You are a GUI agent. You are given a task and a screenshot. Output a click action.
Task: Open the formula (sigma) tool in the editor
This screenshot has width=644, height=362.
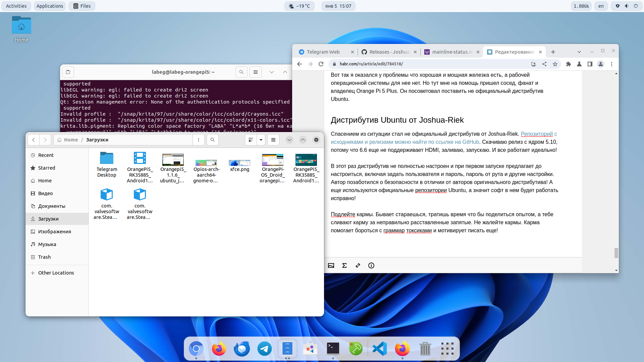[344, 265]
